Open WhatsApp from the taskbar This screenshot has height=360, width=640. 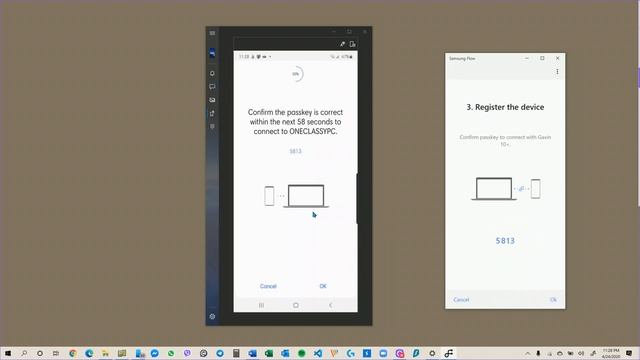click(171, 353)
